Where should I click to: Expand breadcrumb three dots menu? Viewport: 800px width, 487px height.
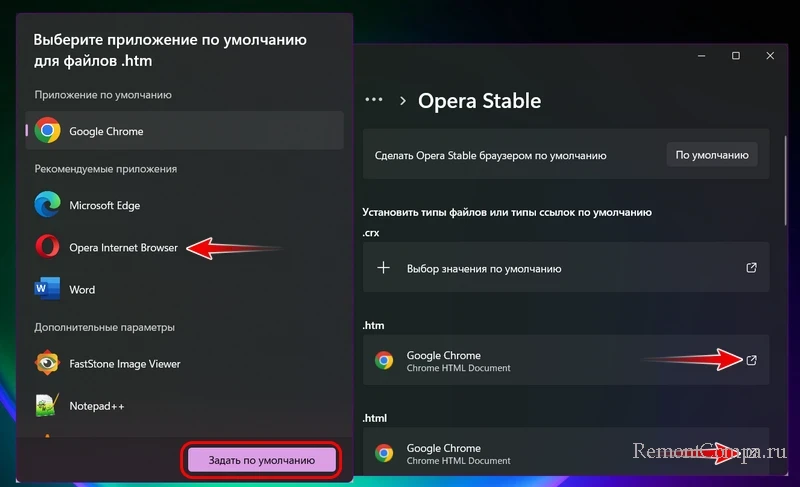click(x=374, y=100)
